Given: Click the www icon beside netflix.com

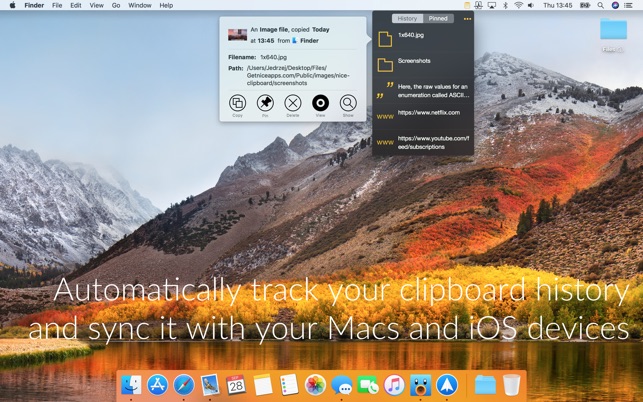Looking at the screenshot, I should 385,117.
